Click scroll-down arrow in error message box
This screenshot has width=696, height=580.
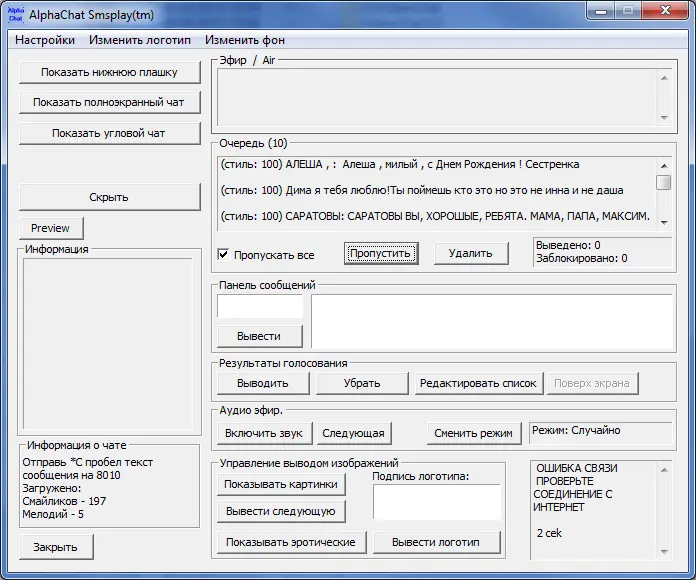pyautogui.click(x=664, y=552)
